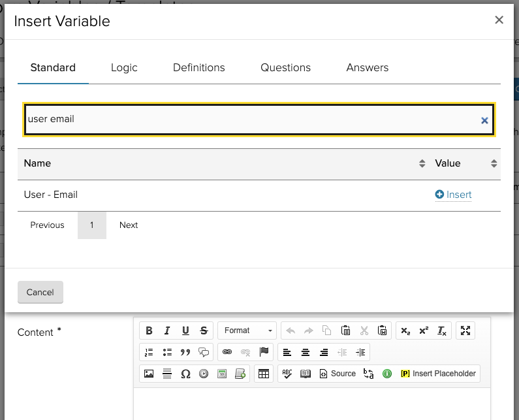
Task: Click Insert link for User - Email
Action: click(454, 195)
